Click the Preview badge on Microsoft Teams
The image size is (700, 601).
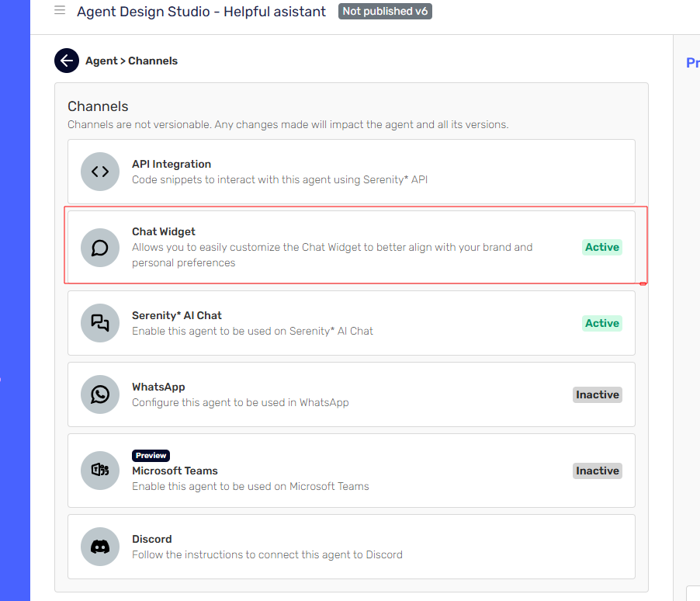pos(150,455)
